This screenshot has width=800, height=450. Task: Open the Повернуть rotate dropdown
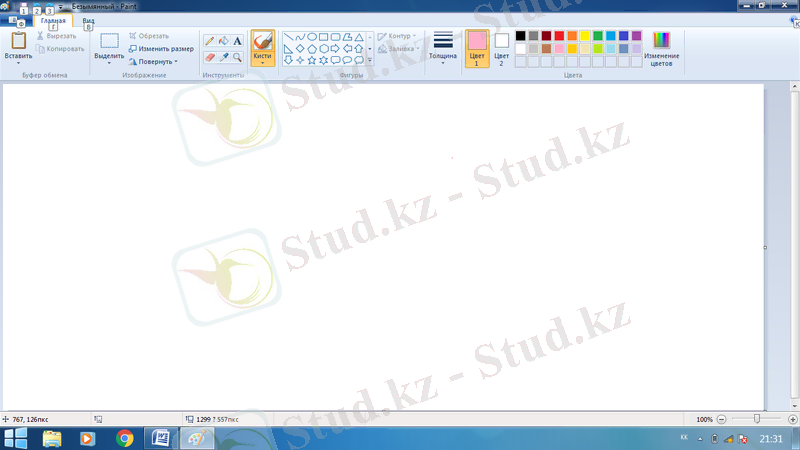pos(153,62)
